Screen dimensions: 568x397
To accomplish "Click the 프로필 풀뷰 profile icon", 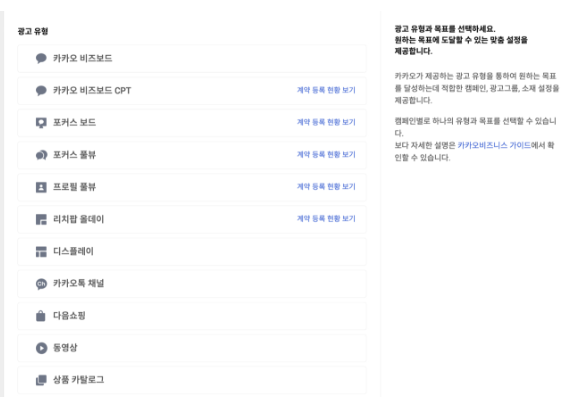I will (41, 187).
